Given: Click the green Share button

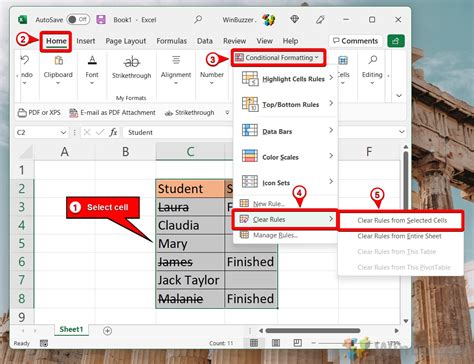Looking at the screenshot, I should pos(396,41).
